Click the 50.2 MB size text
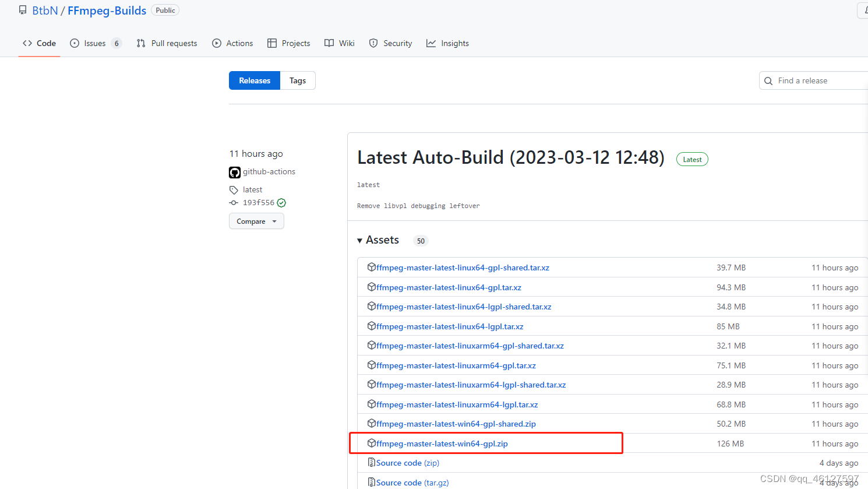 point(731,424)
